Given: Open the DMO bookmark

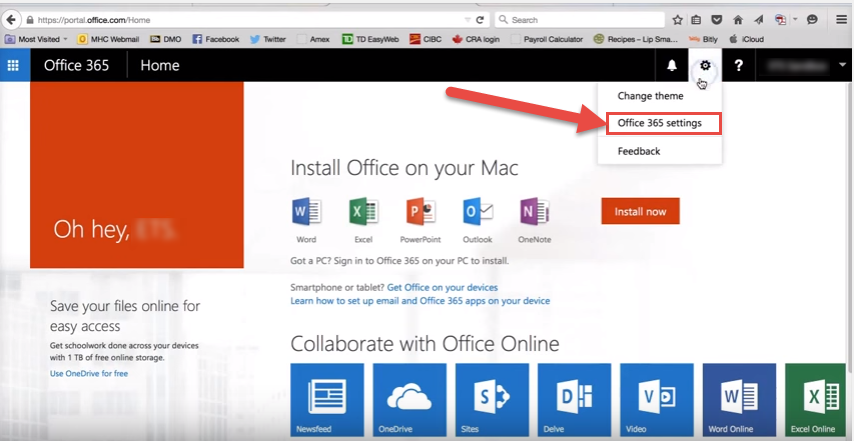Looking at the screenshot, I should click(166, 39).
